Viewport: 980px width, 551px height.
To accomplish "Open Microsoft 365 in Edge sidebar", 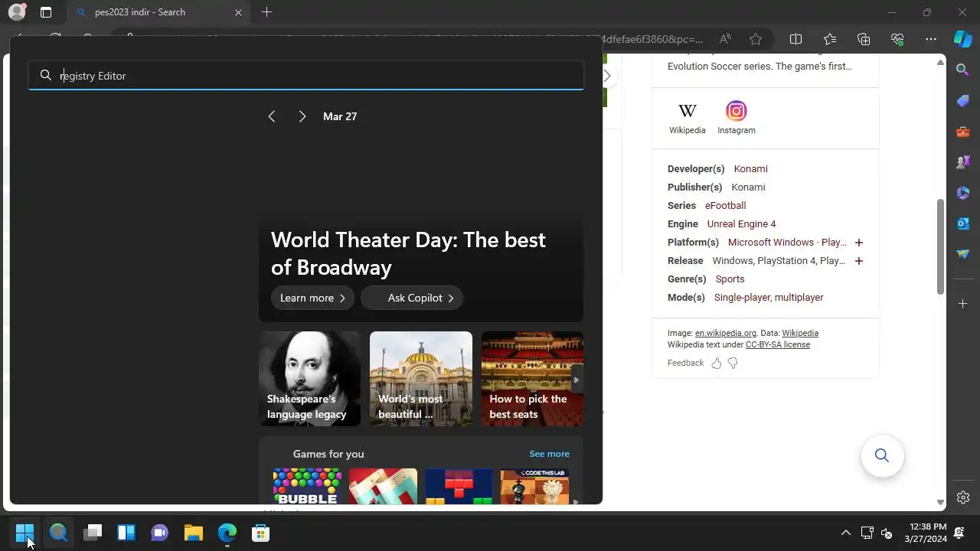I will [x=963, y=193].
